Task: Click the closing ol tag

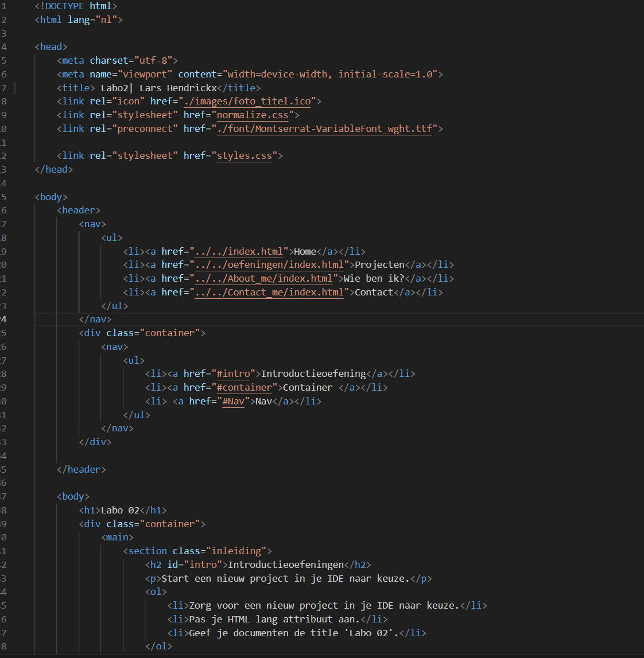Action: pos(158,647)
